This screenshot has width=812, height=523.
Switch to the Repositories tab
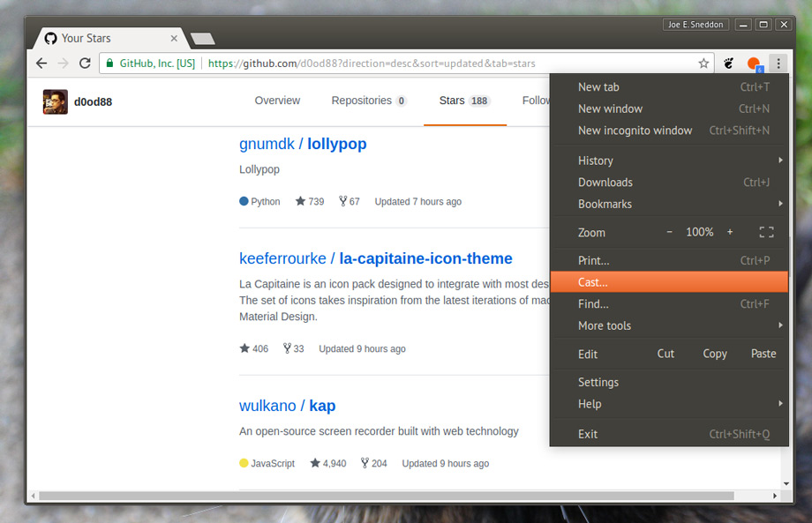point(369,101)
